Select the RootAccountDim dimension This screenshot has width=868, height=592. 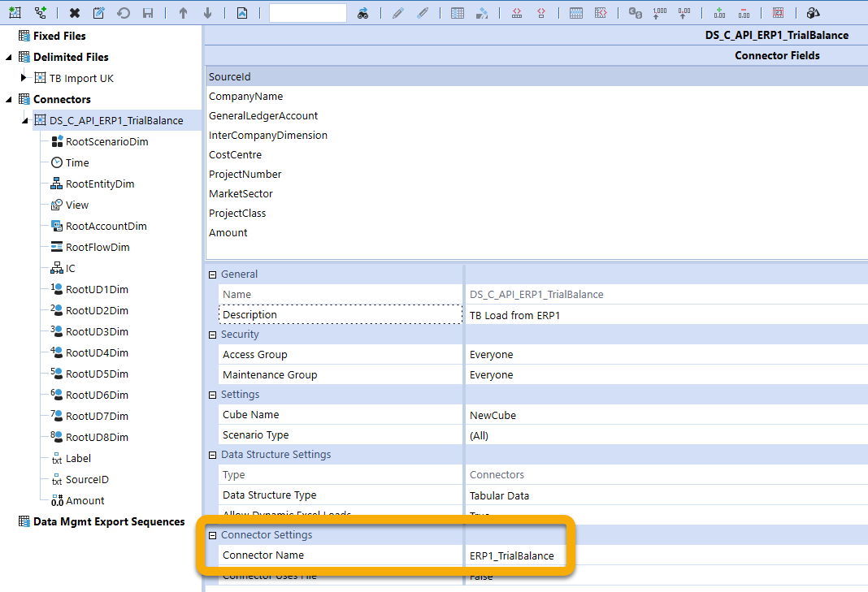coord(106,227)
